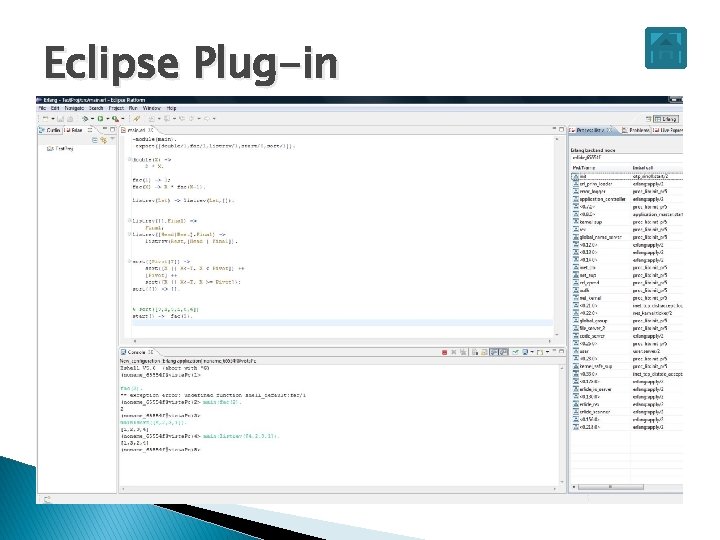Maximize the Navigator panel
This screenshot has height=540, width=720.
point(112,130)
